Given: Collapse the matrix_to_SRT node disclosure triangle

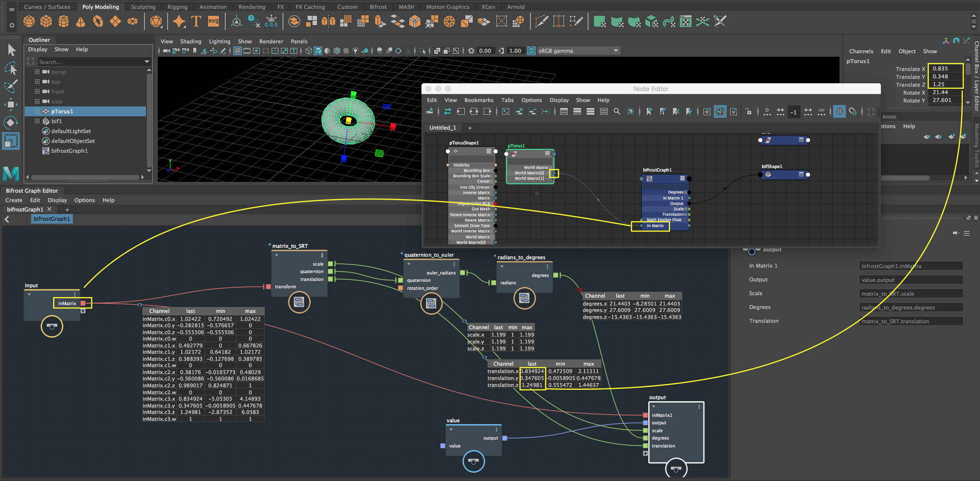Looking at the screenshot, I should pos(276,255).
